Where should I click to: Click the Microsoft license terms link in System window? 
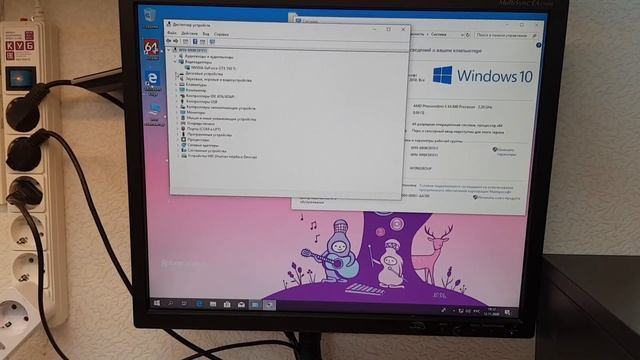pyautogui.click(x=465, y=189)
